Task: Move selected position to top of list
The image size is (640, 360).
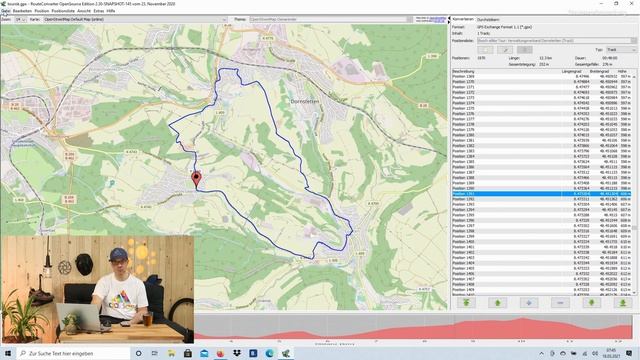Action: [466, 302]
